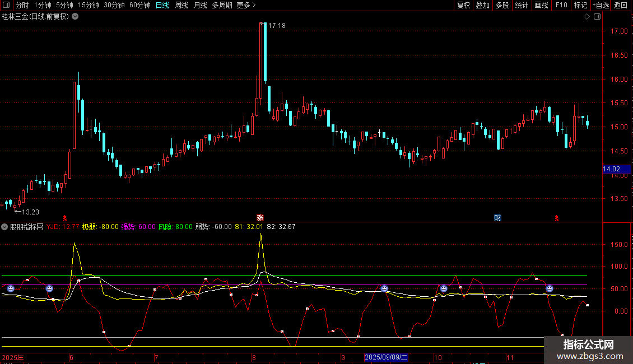Click the first sad-face signal icon in the indicator
Image resolution: width=633 pixels, height=364 pixels.
pos(10,288)
